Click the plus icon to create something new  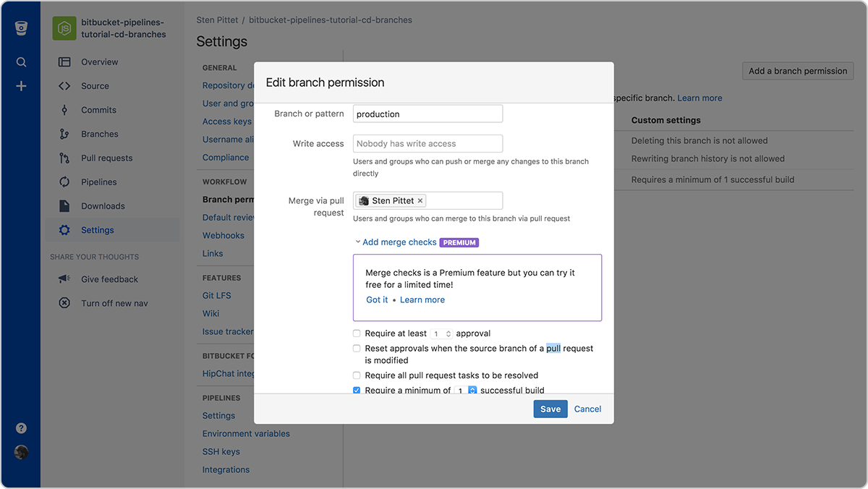coord(21,85)
